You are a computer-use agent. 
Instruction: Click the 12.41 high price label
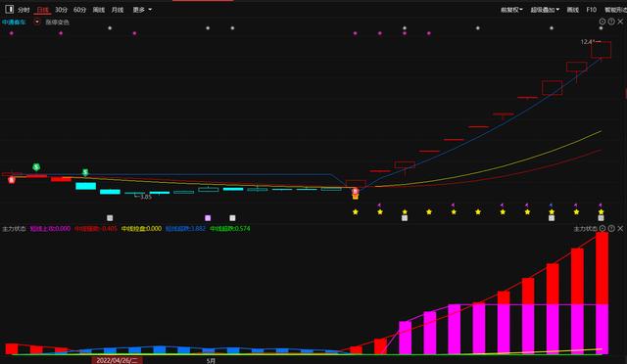coord(588,41)
